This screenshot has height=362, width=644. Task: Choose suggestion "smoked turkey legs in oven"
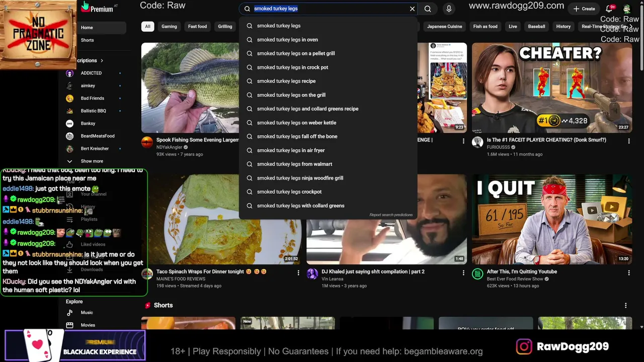(328, 40)
